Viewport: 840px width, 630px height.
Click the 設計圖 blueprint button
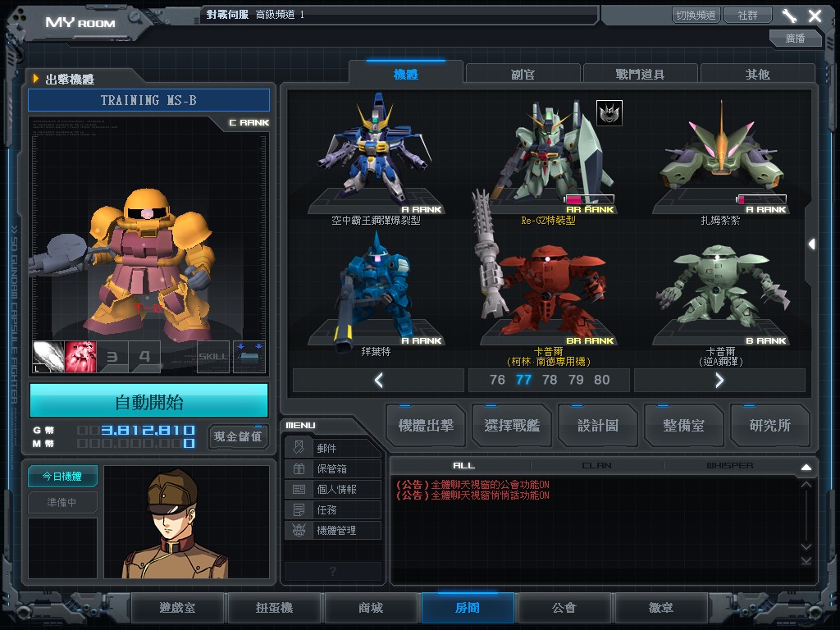[x=598, y=426]
